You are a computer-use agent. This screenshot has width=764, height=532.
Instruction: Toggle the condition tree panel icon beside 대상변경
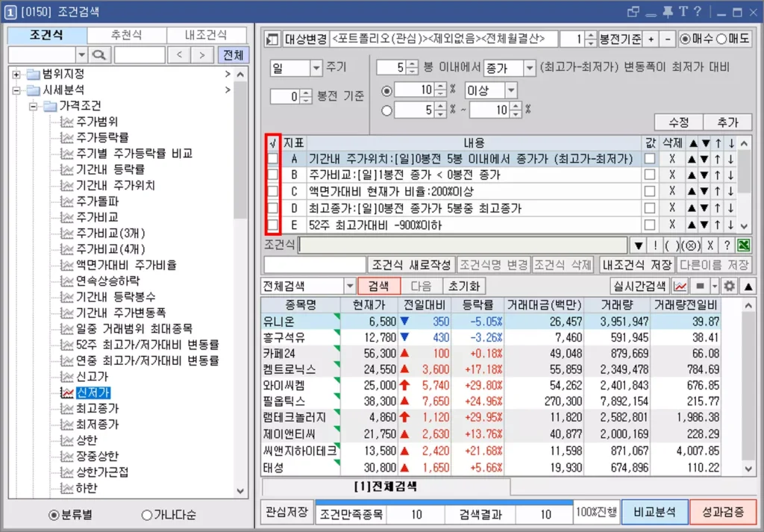pyautogui.click(x=272, y=39)
